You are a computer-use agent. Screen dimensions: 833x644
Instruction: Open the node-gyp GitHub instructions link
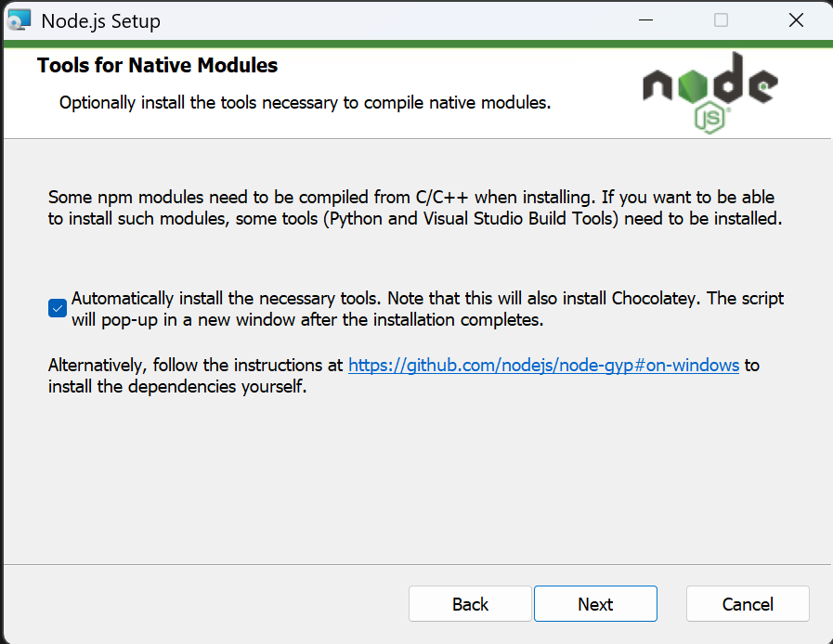point(543,365)
